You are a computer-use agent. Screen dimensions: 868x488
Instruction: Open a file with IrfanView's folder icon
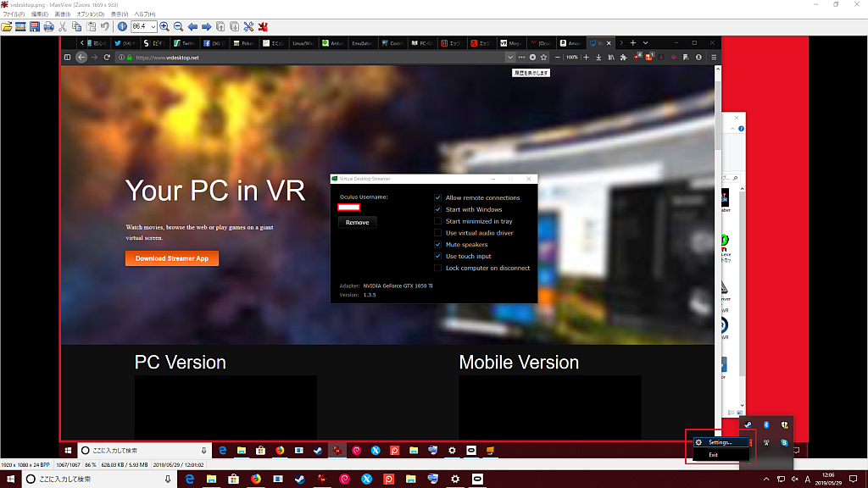7,26
